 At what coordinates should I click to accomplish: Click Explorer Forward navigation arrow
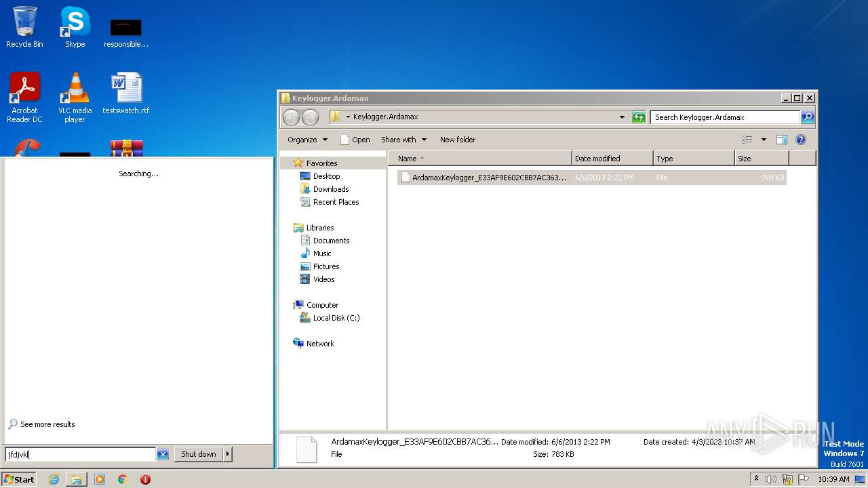(x=310, y=117)
